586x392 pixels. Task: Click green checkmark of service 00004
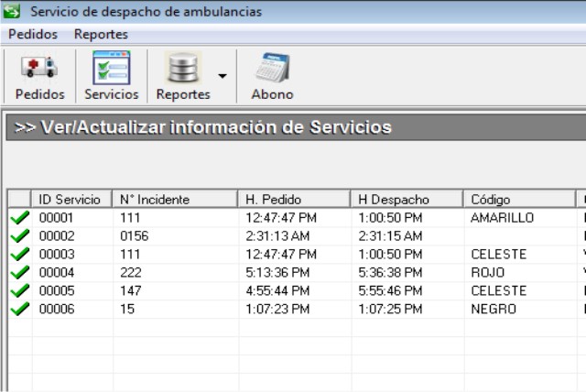point(20,272)
